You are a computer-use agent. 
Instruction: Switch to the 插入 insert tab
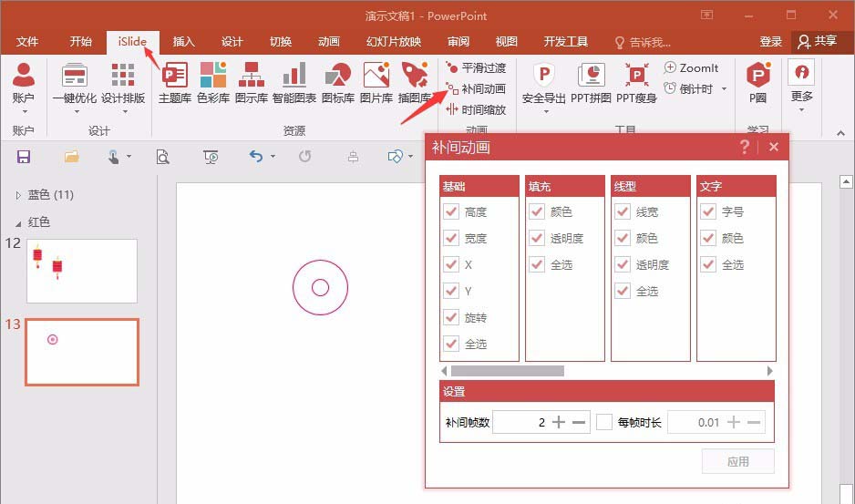click(x=184, y=41)
